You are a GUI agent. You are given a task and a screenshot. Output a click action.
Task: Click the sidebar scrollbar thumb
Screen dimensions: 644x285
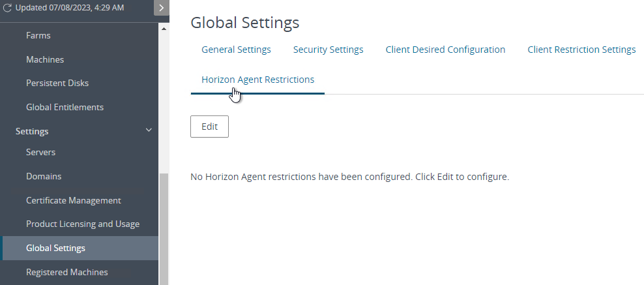click(164, 229)
